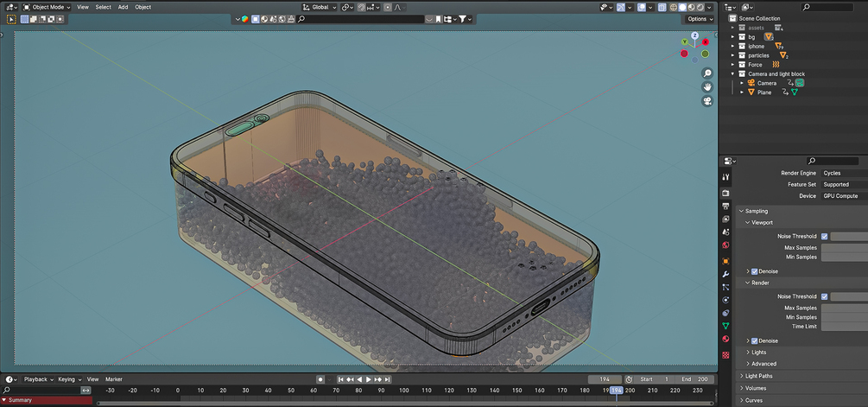Open the timeline Keying menu
This screenshot has width=868, height=407.
click(69, 379)
